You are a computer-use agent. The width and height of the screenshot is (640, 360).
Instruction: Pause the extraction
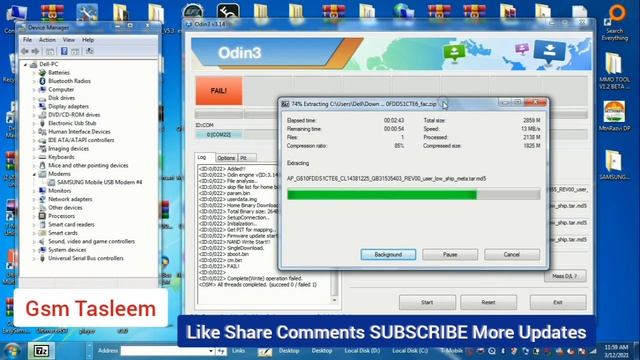coord(450,254)
